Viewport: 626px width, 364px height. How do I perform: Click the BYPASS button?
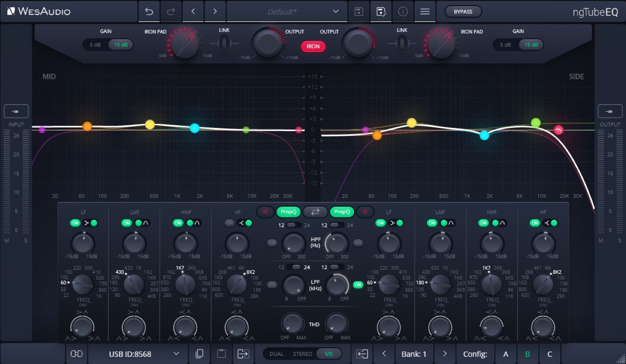[x=463, y=12]
